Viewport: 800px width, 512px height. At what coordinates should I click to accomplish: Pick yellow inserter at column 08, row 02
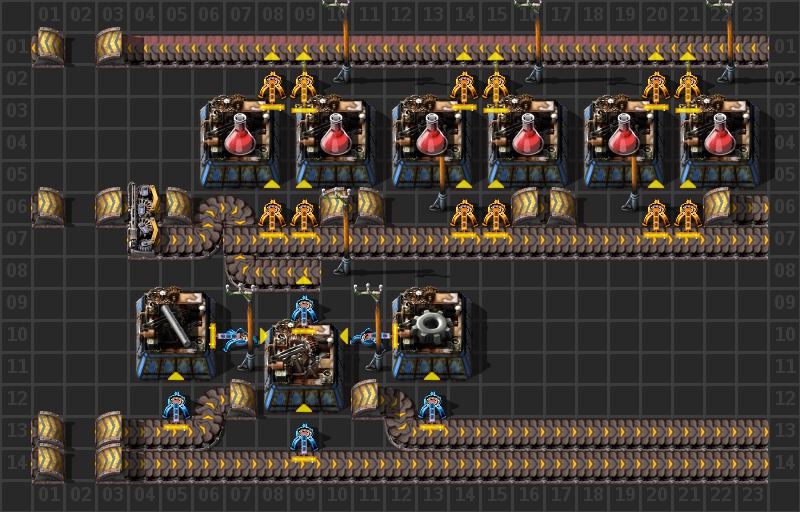tap(272, 89)
